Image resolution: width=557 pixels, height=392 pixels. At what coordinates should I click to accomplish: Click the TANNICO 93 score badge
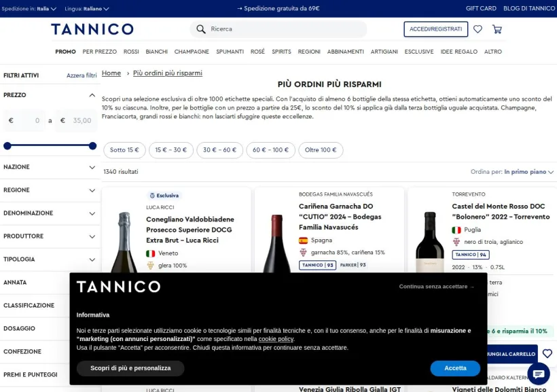pos(318,265)
